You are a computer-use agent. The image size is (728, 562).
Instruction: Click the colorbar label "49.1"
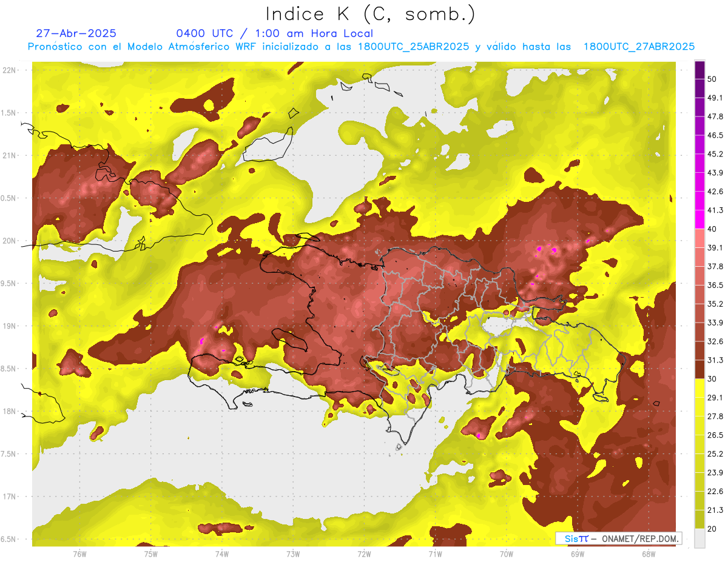(715, 98)
